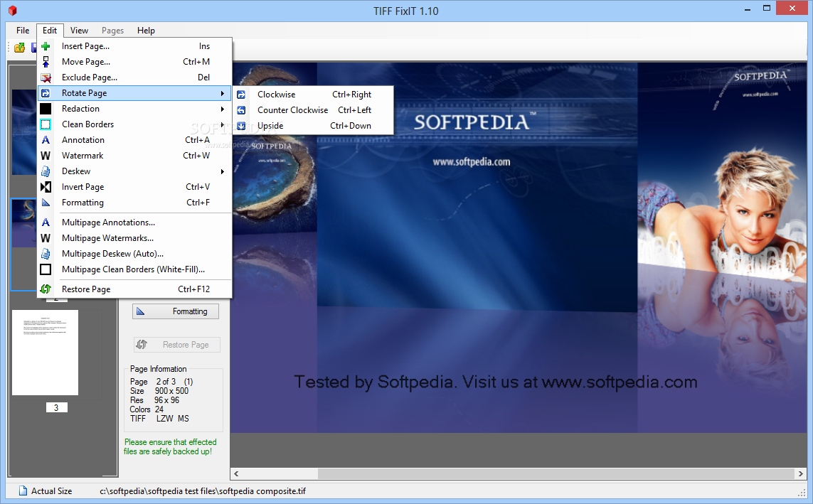This screenshot has height=504, width=813.
Task: Select Watermark menu entry
Action: [x=135, y=156]
